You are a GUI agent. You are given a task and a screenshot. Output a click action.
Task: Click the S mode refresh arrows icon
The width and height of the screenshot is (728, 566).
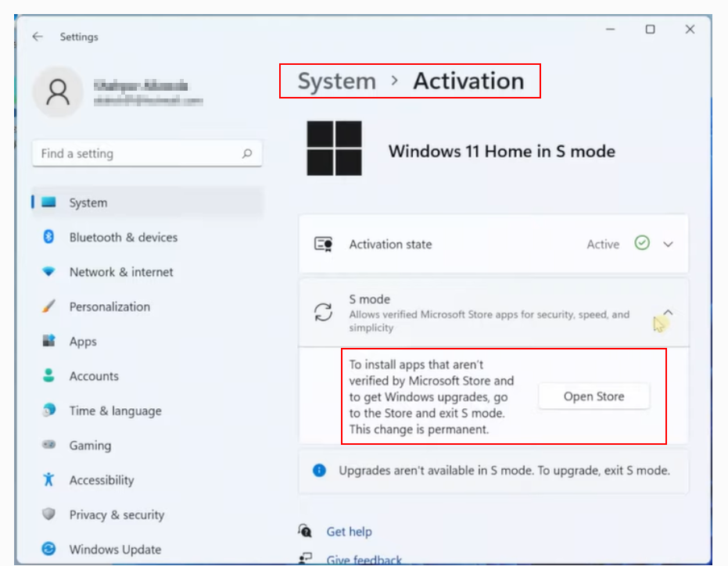(x=323, y=312)
